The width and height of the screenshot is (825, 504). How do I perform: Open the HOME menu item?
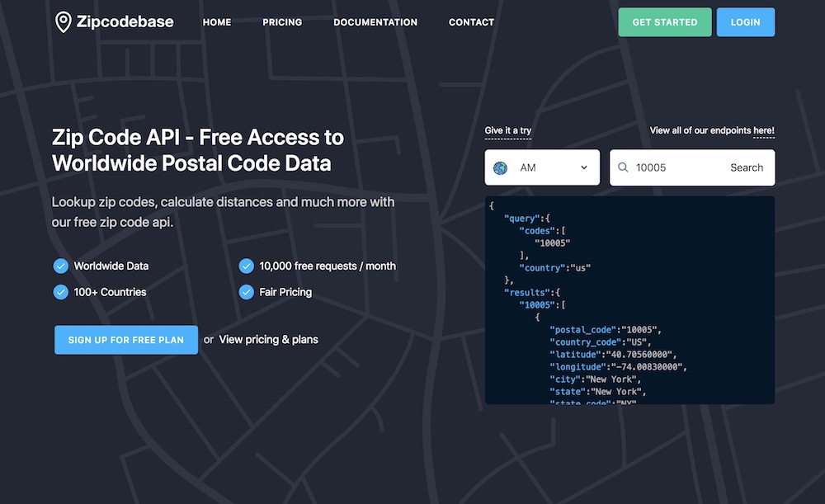[217, 22]
